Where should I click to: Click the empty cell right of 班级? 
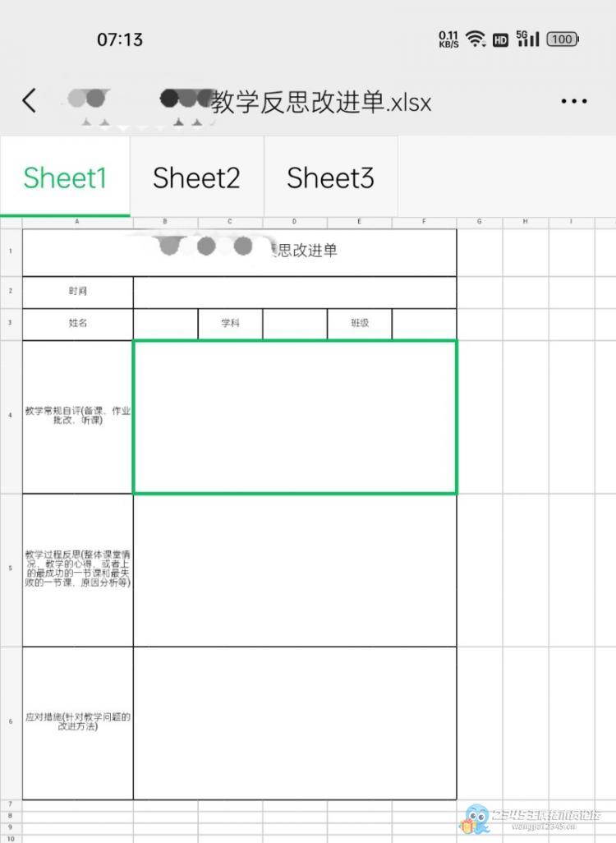[424, 324]
